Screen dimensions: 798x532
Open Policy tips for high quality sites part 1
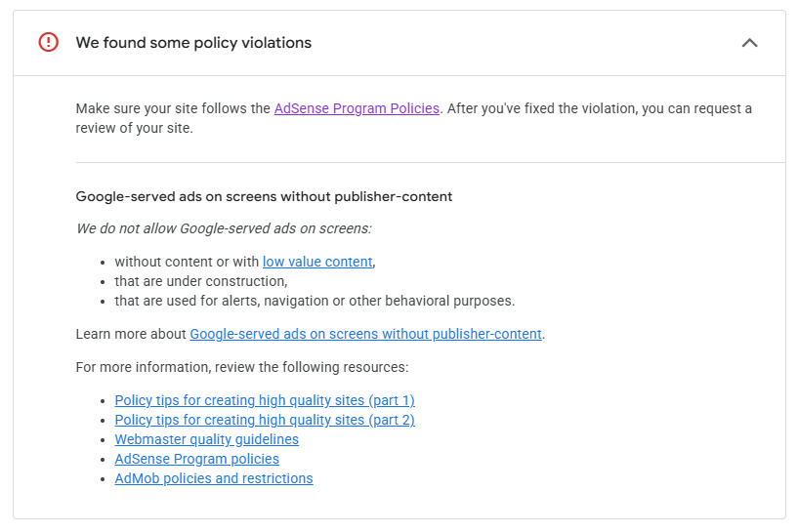pos(265,400)
